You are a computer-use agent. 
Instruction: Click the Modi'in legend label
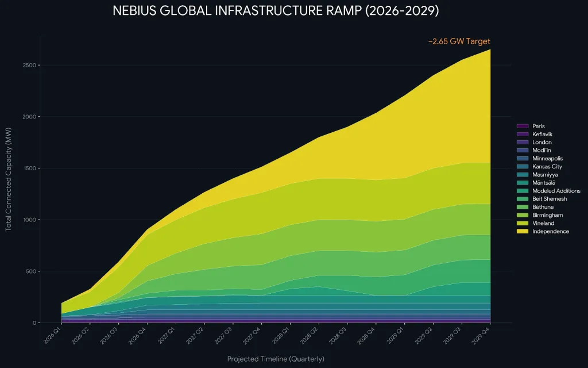(x=541, y=150)
